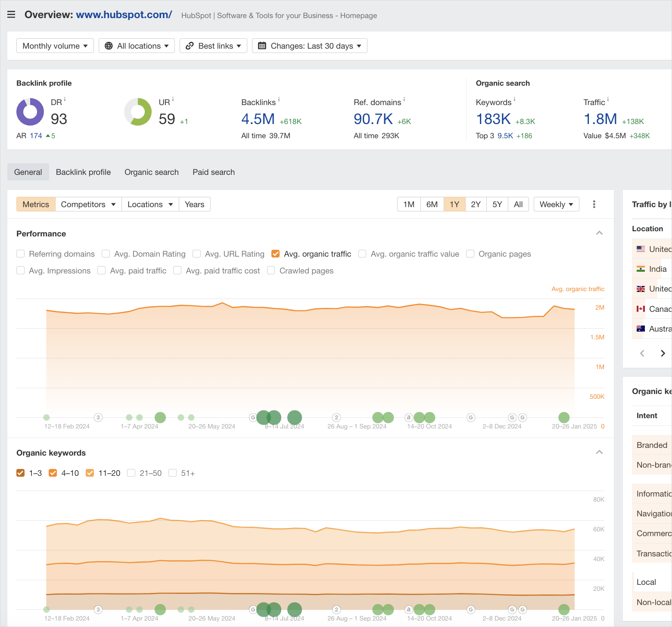The image size is (672, 627).
Task: Enable Avg. Domain Rating metric
Action: 106,254
